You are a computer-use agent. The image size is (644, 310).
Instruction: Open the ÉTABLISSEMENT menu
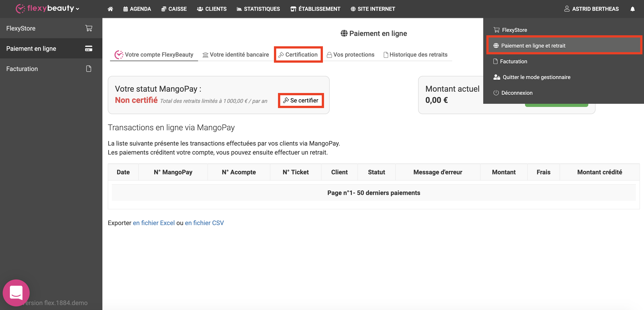point(315,9)
